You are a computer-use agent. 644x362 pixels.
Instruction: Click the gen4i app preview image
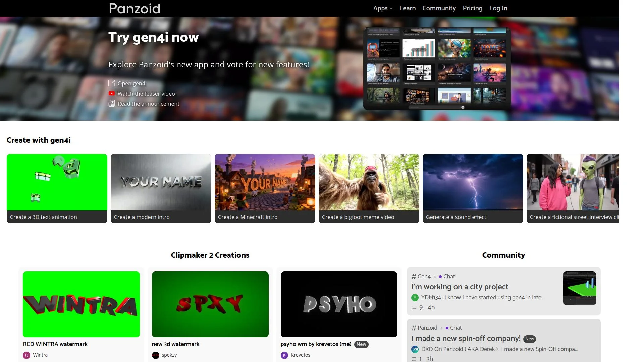click(437, 69)
